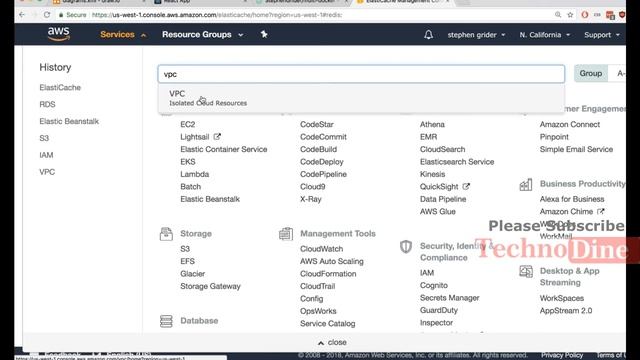Open IAM from History list
The height and width of the screenshot is (360, 640).
point(46,155)
